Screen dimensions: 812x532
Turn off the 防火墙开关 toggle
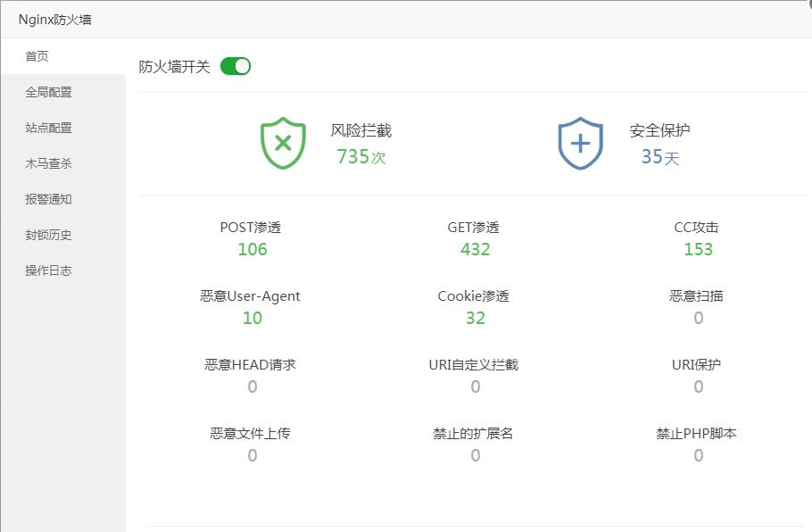coord(236,66)
